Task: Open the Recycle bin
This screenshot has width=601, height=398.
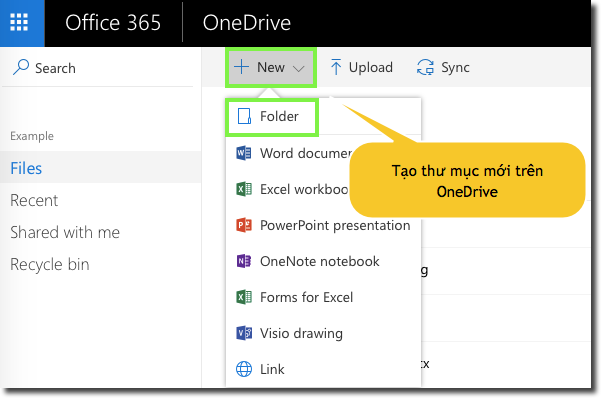Action: [x=49, y=264]
